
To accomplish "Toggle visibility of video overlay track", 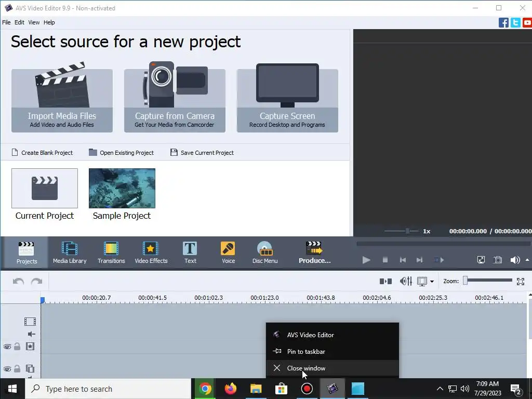I will tap(7, 369).
